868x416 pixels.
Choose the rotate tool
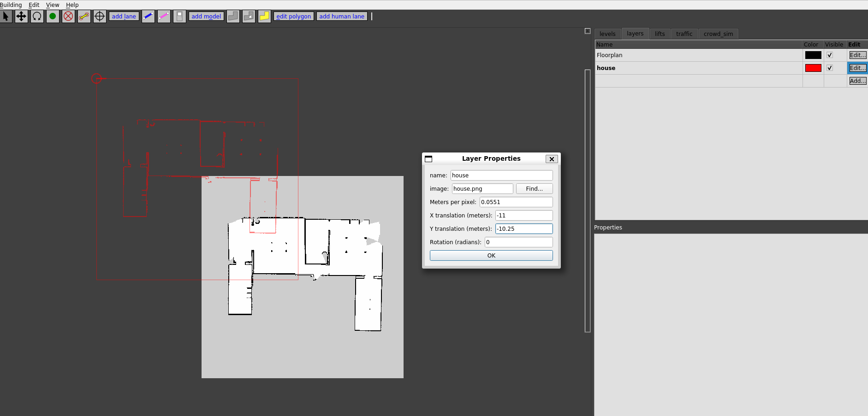coord(37,17)
